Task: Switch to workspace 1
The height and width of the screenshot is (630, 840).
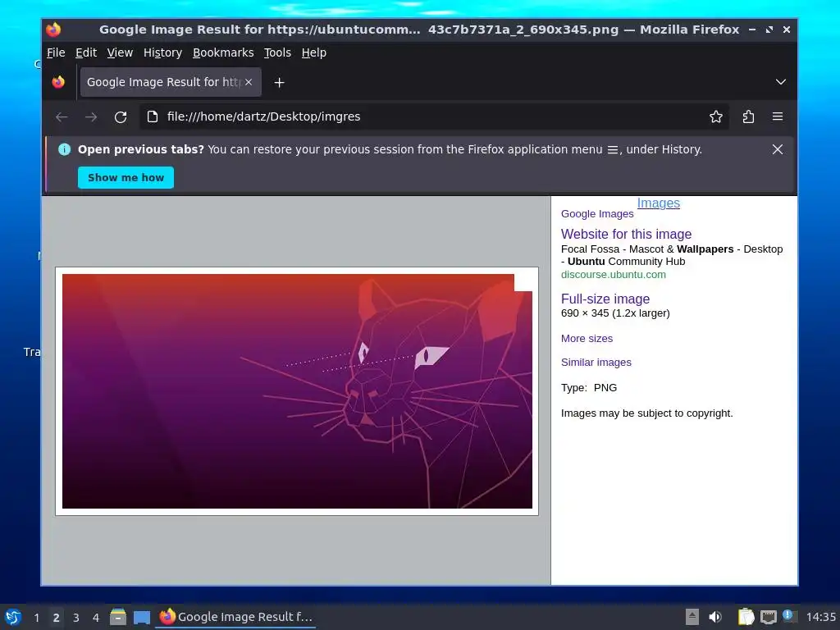Action: click(36, 618)
